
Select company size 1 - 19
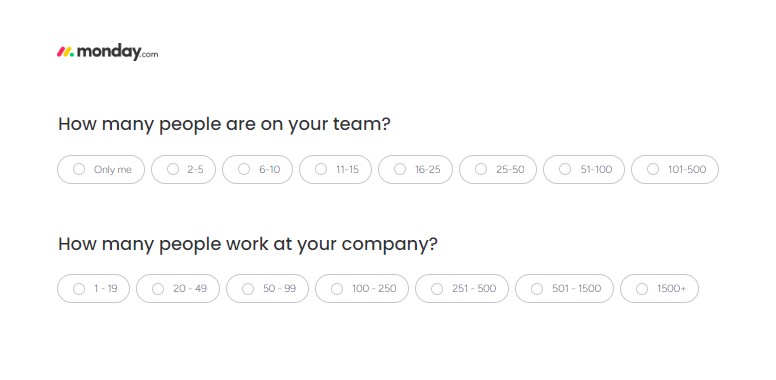[x=94, y=288]
